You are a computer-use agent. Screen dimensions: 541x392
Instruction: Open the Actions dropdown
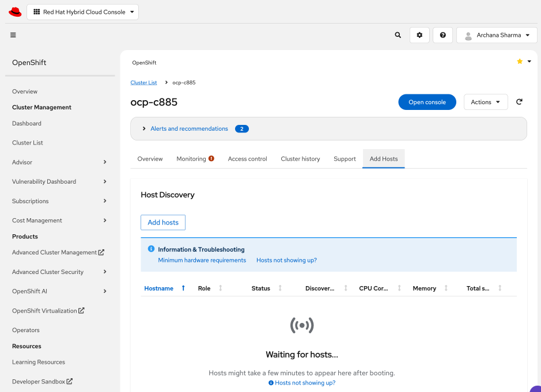click(x=485, y=101)
